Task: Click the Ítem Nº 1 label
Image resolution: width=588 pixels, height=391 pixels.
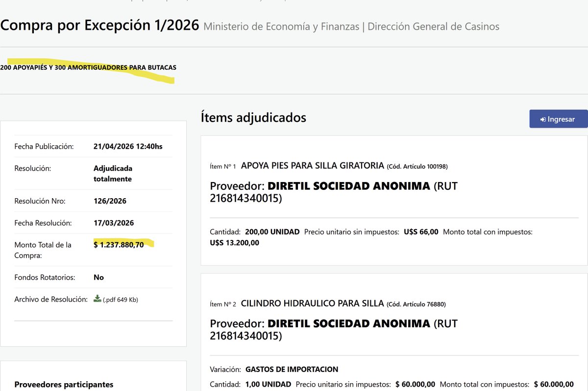Action: [x=223, y=166]
